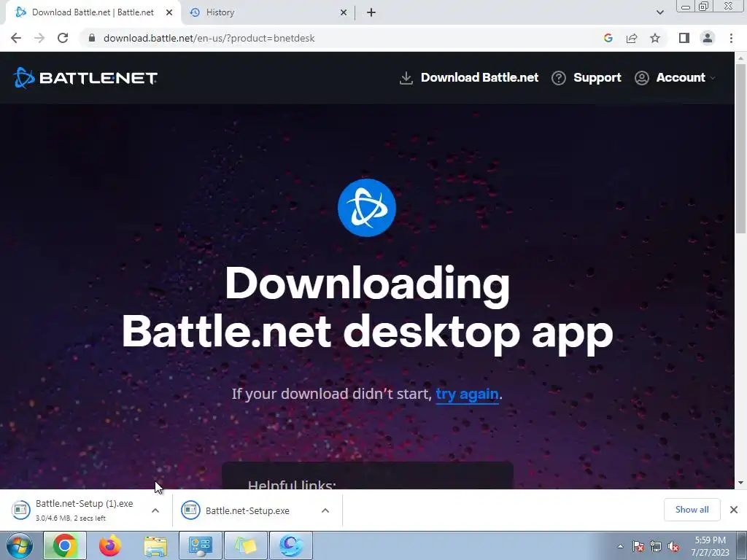Click the scrollbar down arrow
Viewport: 747px width, 560px height.
point(740,483)
